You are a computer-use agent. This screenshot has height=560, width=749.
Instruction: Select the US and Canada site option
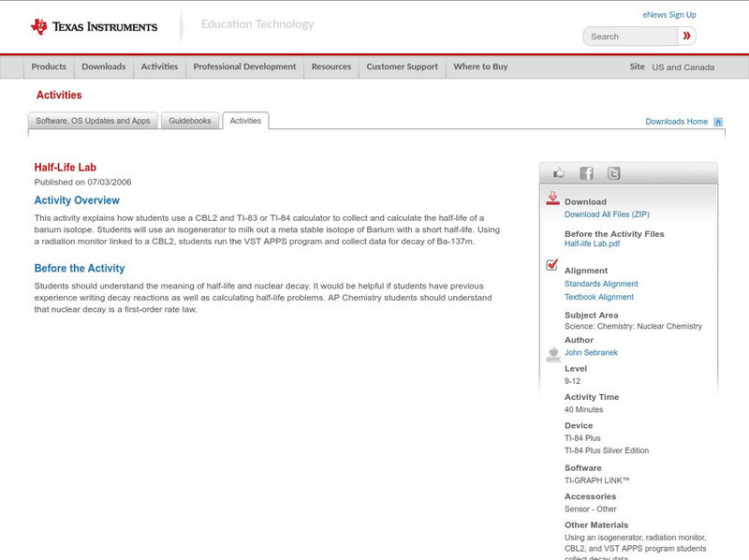683,67
